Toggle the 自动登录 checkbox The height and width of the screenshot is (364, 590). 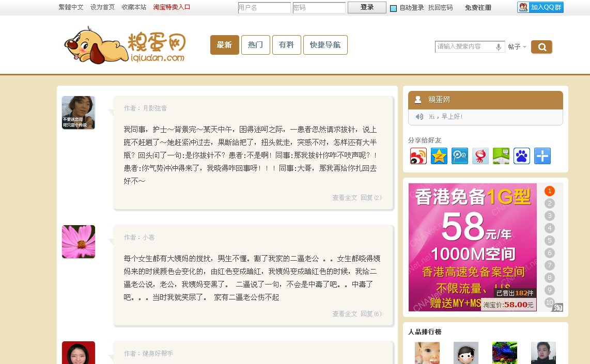click(393, 8)
